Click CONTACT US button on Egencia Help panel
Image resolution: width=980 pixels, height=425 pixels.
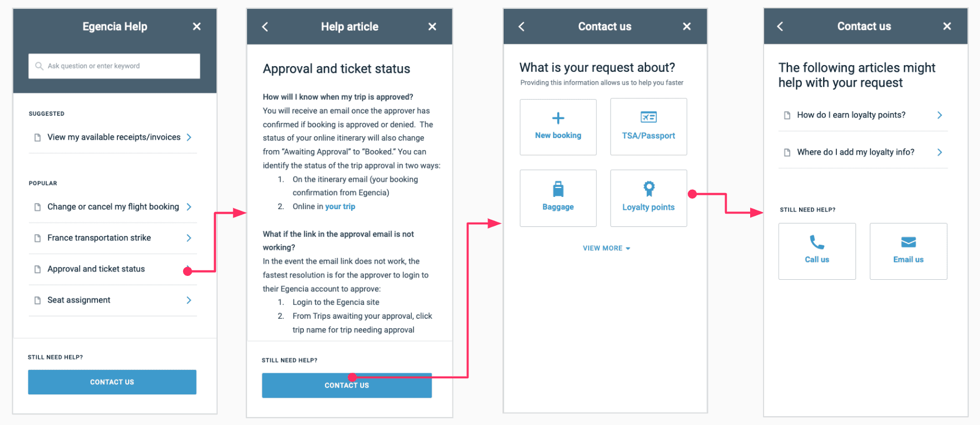point(112,382)
